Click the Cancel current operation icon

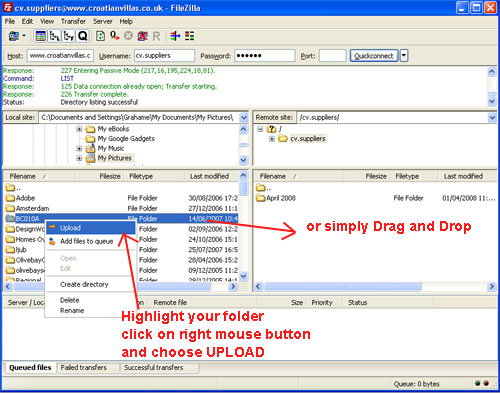pos(128,36)
